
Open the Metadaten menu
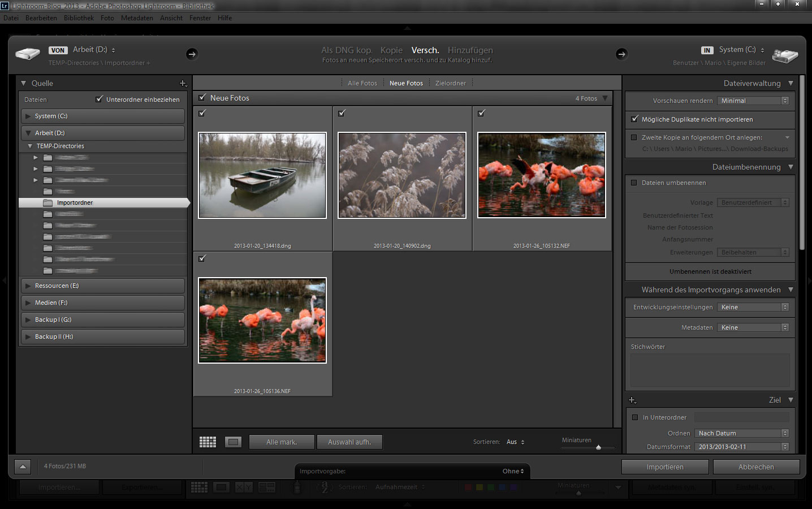[x=137, y=18]
